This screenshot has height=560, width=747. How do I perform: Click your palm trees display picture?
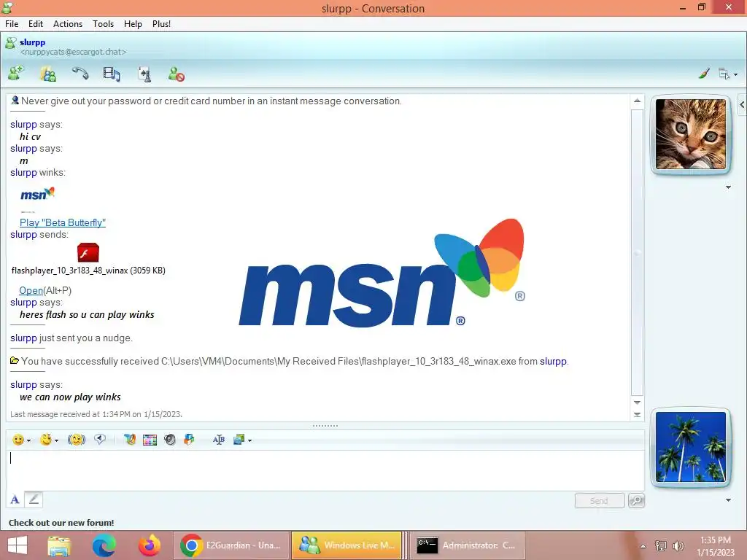click(x=691, y=447)
